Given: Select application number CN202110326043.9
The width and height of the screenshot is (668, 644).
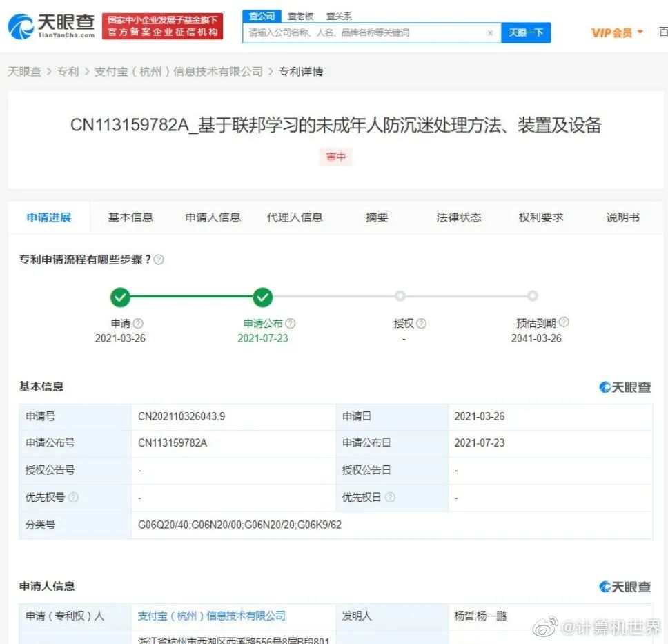Looking at the screenshot, I should pyautogui.click(x=181, y=416).
